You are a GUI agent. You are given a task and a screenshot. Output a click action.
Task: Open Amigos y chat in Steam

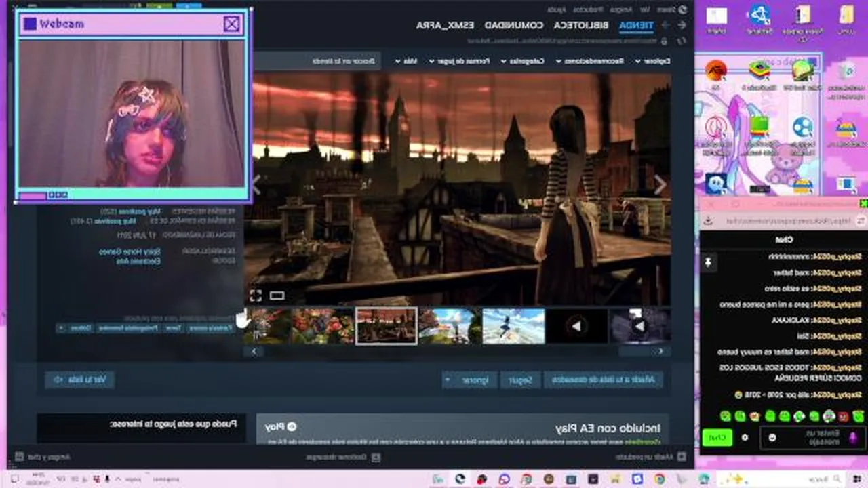[x=42, y=457]
